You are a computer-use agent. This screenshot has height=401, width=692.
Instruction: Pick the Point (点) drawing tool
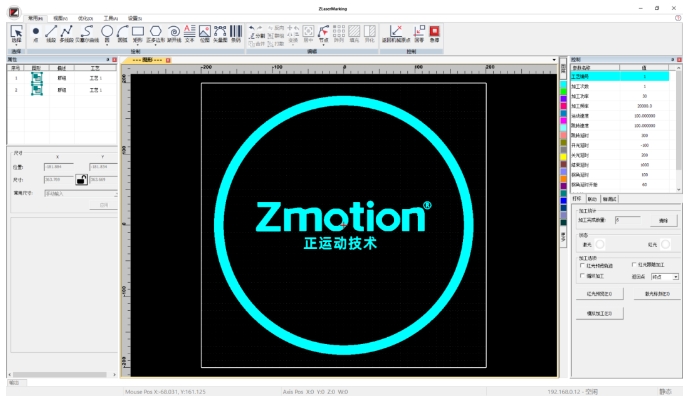tap(36, 34)
